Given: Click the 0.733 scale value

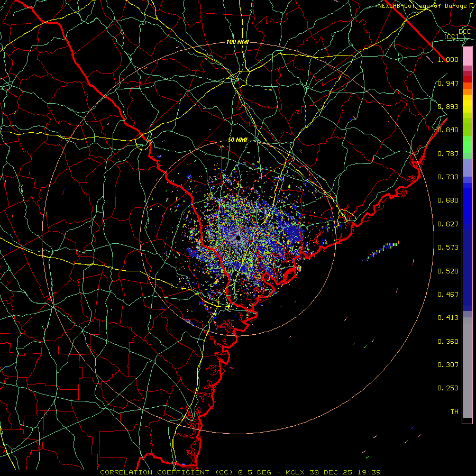Looking at the screenshot, I should tap(448, 177).
